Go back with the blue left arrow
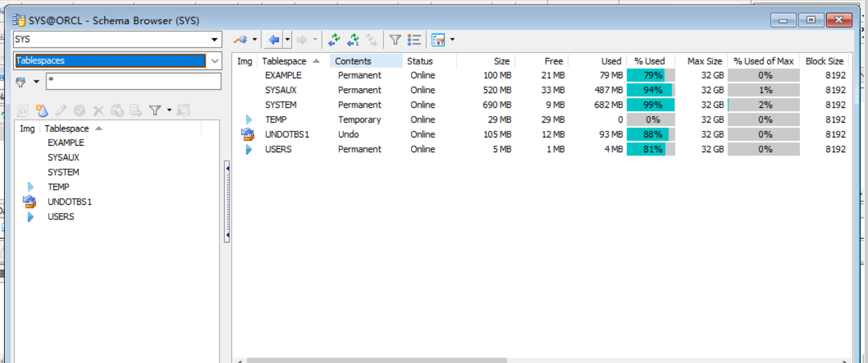The image size is (868, 363). click(x=274, y=39)
